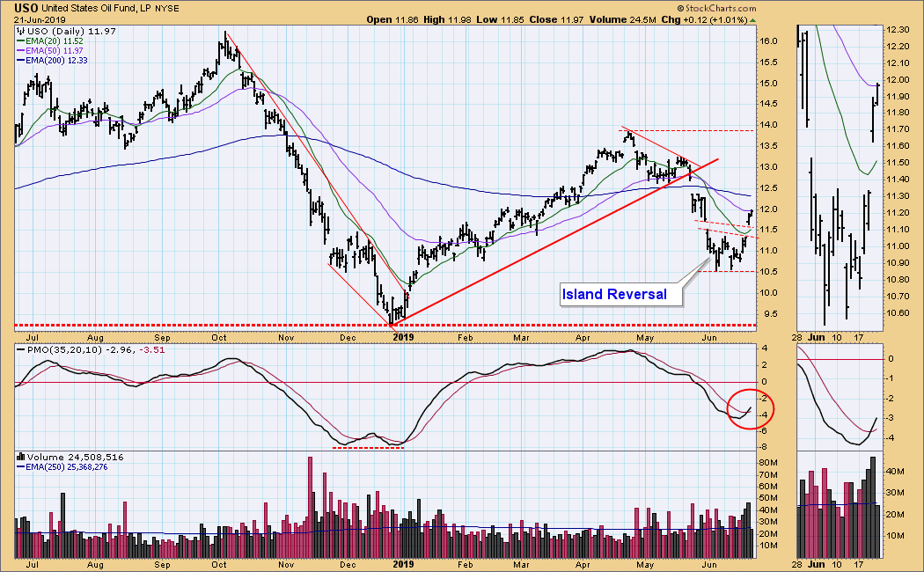Click the USO ticker symbol title

click(x=26, y=8)
